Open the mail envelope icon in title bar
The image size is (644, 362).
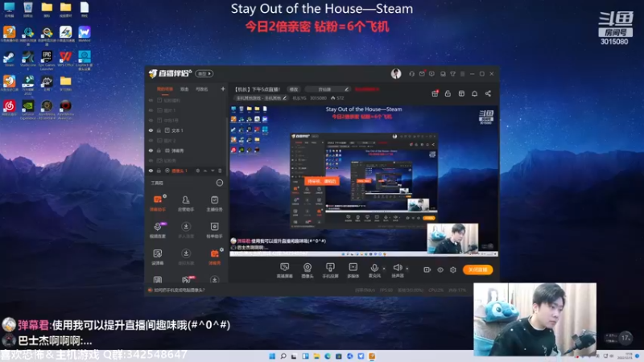[x=422, y=74]
